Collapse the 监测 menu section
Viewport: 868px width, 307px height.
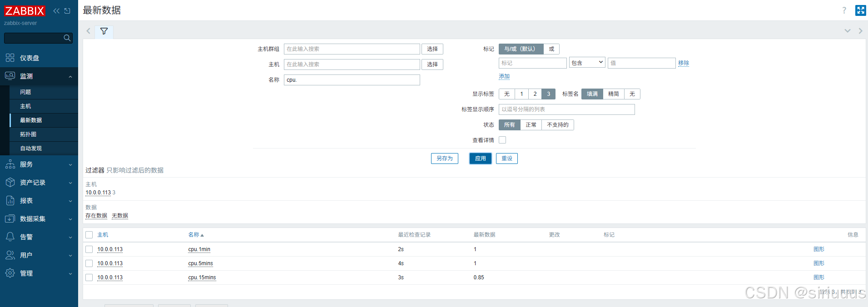(70, 77)
